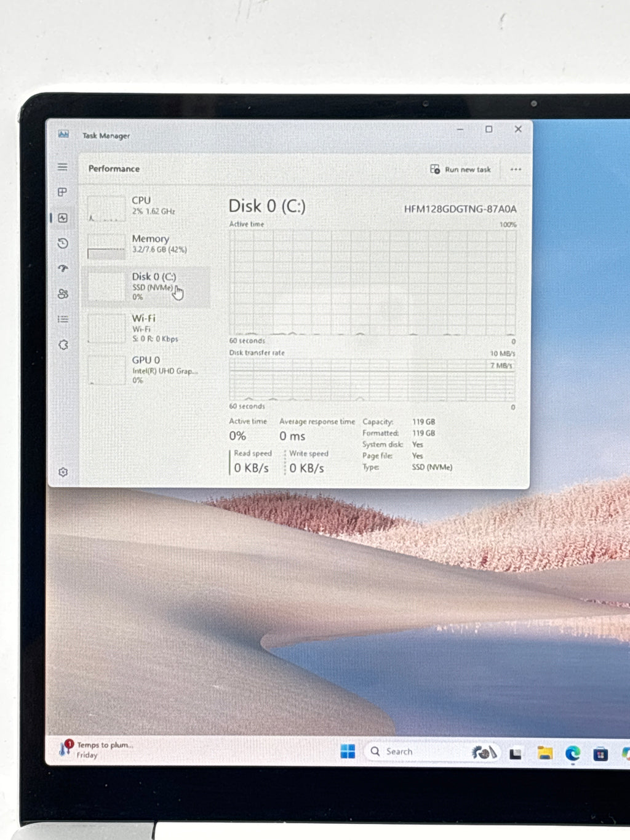
Task: Open the Details page icon
Action: click(x=63, y=319)
